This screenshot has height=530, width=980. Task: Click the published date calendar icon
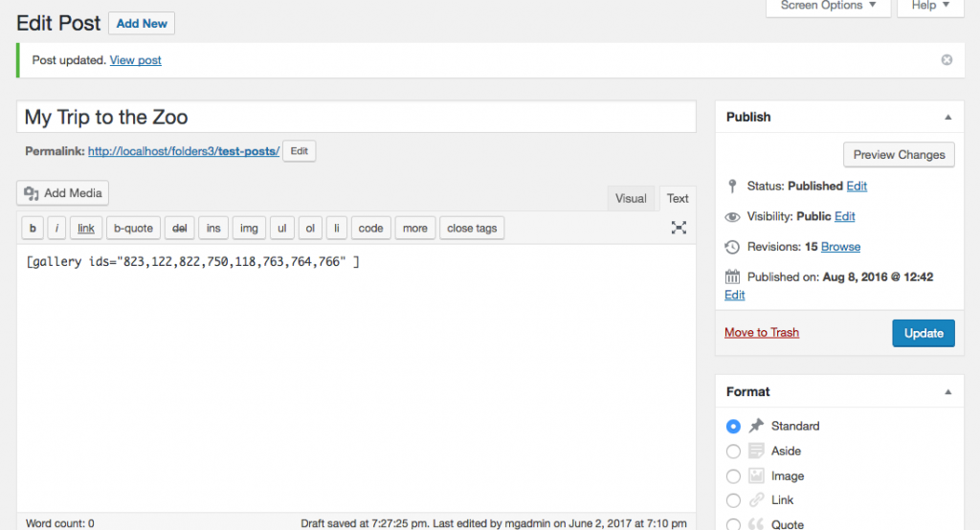(732, 276)
